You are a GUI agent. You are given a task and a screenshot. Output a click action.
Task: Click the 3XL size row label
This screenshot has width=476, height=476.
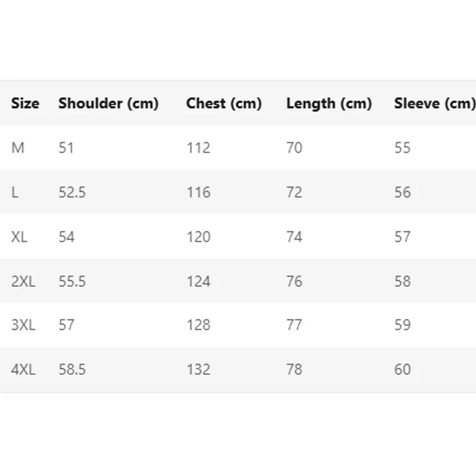23,325
